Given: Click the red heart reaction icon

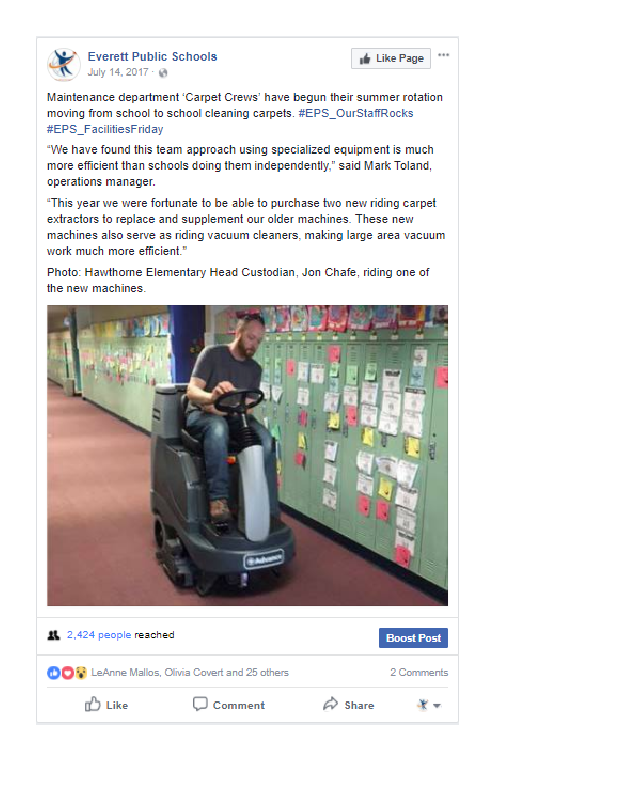Looking at the screenshot, I should [67, 672].
